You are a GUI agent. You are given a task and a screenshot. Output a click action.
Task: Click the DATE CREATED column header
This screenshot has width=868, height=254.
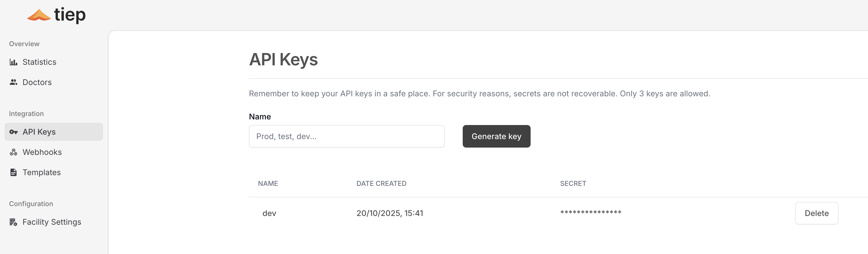coord(381,184)
